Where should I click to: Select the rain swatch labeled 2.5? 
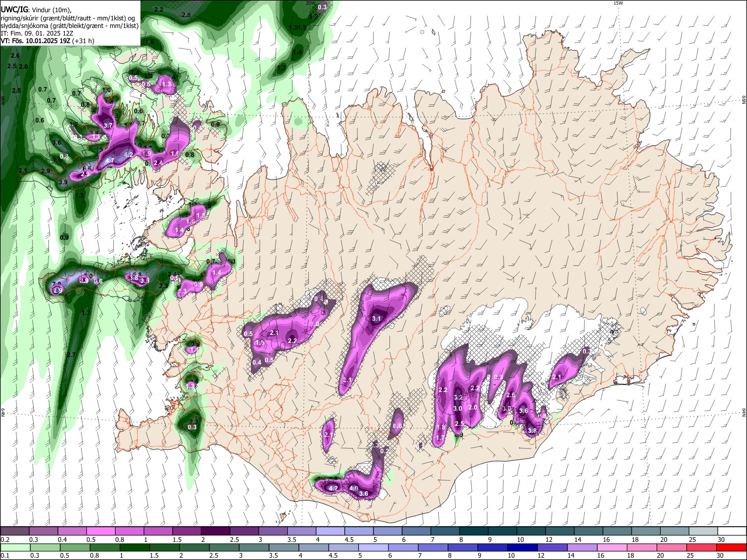(x=224, y=547)
